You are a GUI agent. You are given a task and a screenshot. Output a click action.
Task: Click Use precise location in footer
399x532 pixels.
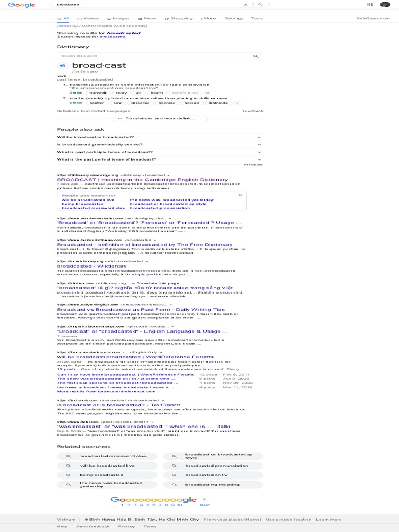tap(289, 520)
